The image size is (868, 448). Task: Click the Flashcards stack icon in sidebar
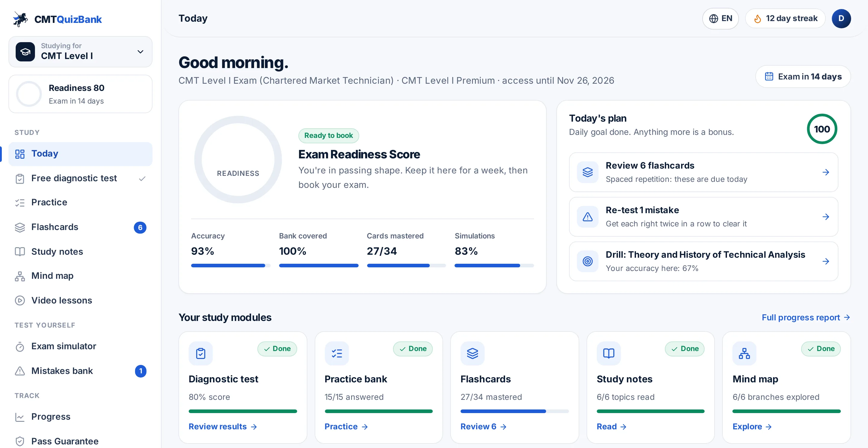20,228
